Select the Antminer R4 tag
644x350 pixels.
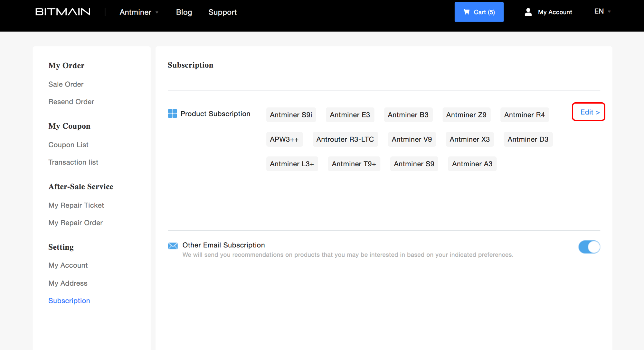[525, 115]
